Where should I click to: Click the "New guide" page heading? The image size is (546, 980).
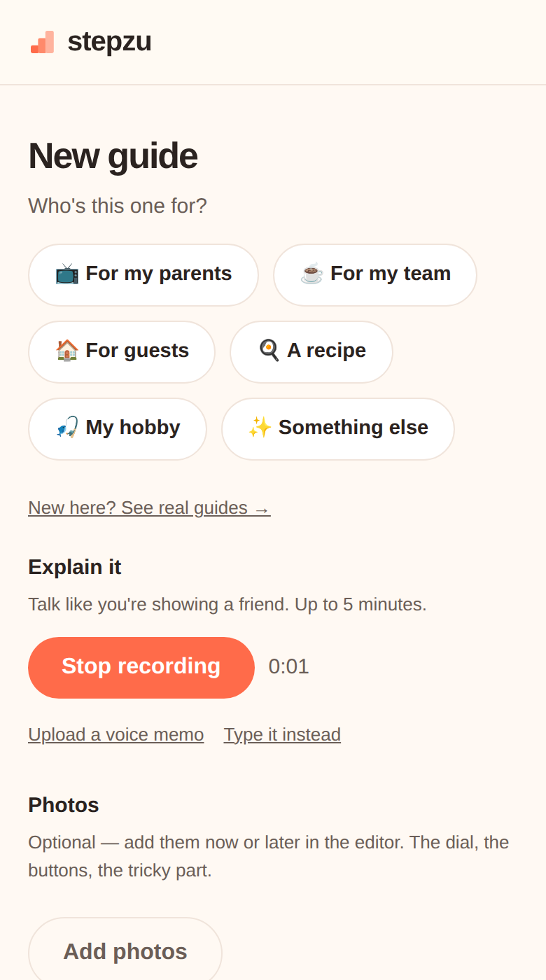[x=113, y=156]
